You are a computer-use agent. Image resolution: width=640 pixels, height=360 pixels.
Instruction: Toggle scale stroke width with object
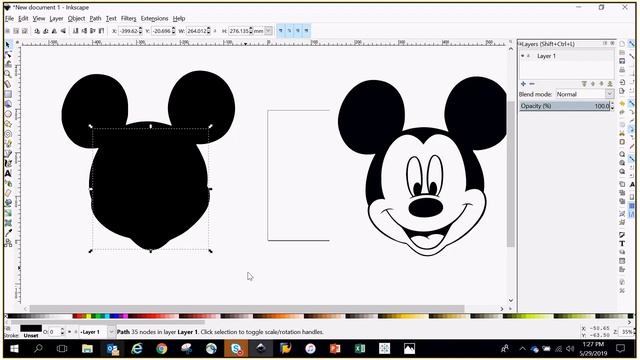[x=281, y=31]
